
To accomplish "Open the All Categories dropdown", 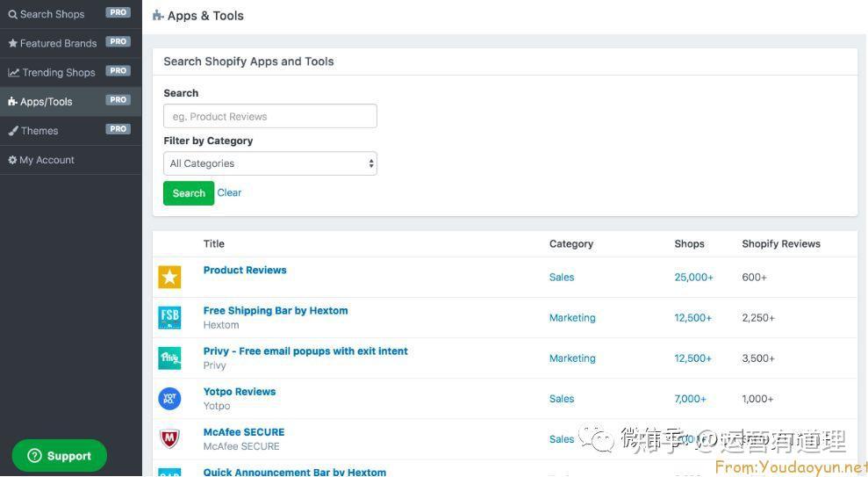I will click(x=270, y=163).
